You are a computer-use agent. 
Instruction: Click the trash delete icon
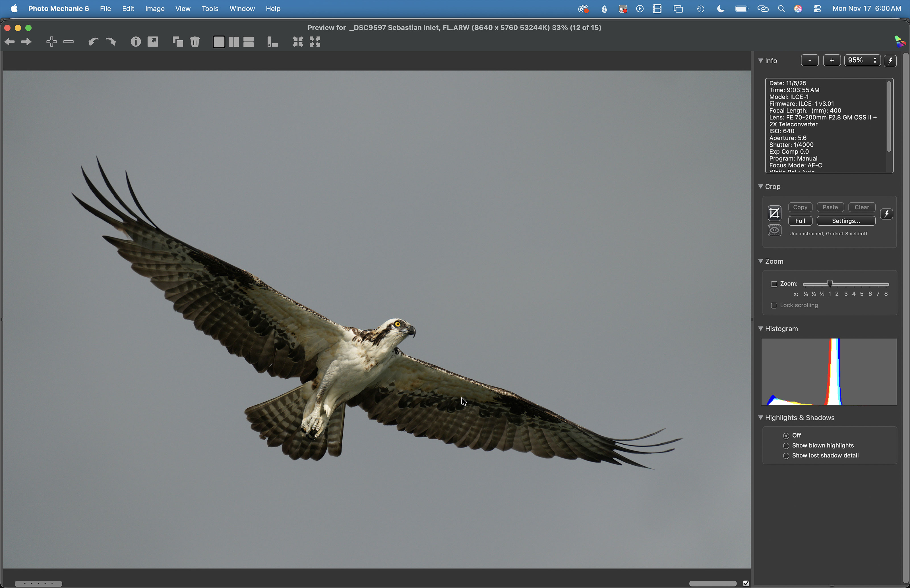point(195,41)
